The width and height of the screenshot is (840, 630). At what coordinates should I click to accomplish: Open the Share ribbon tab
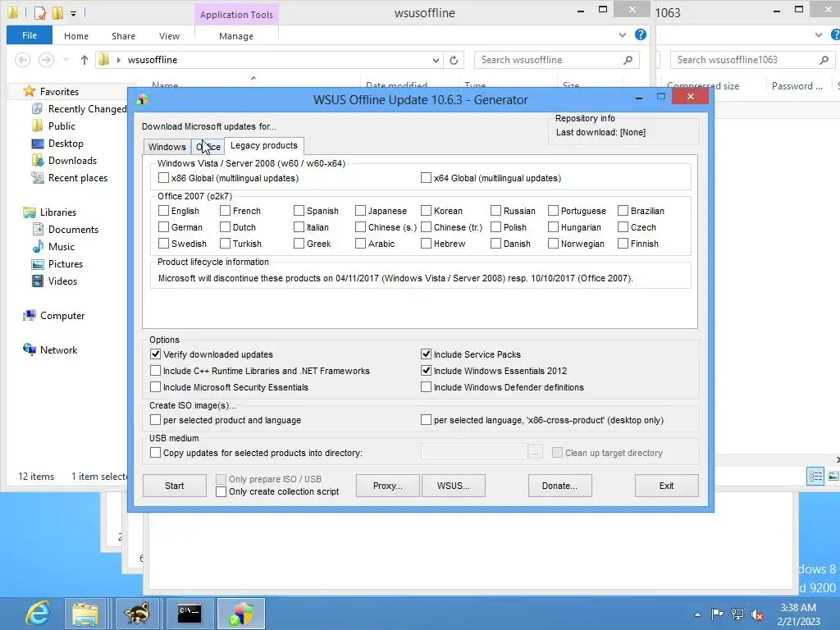tap(123, 36)
